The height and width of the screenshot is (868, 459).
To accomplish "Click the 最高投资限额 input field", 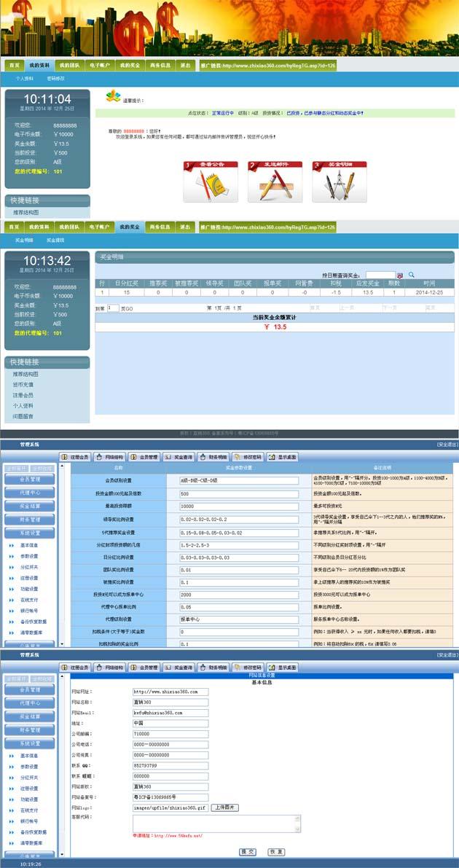I will [x=238, y=506].
